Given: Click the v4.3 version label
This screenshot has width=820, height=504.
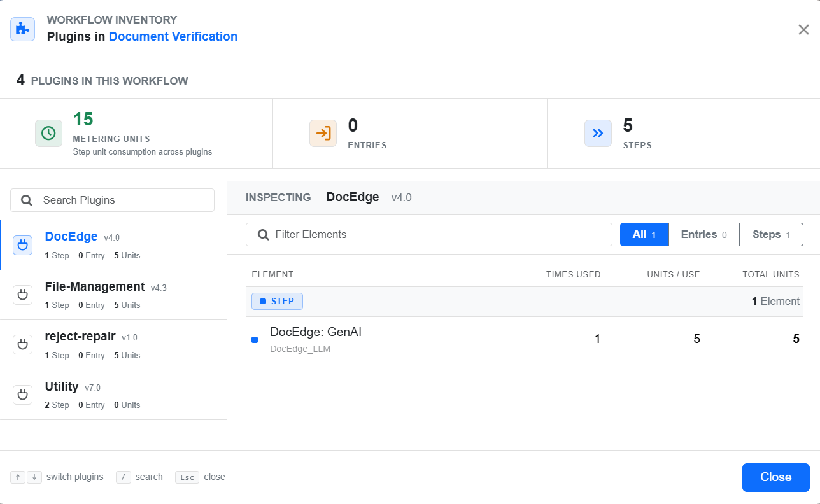Looking at the screenshot, I should click(x=159, y=288).
